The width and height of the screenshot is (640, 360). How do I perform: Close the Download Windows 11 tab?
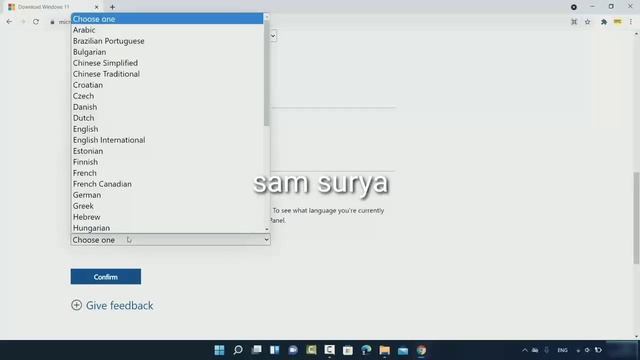pos(96,7)
